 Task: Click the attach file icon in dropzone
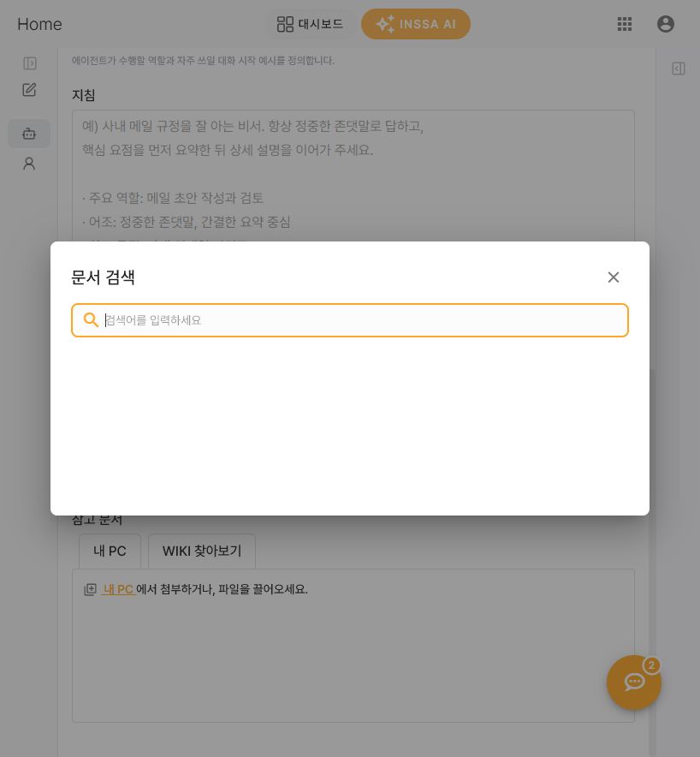[x=90, y=589]
